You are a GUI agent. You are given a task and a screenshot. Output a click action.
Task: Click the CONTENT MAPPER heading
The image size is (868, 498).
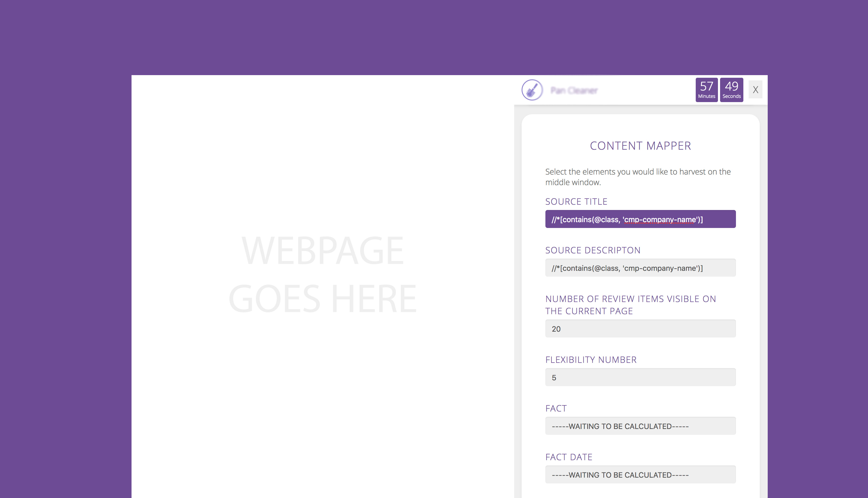[640, 146]
